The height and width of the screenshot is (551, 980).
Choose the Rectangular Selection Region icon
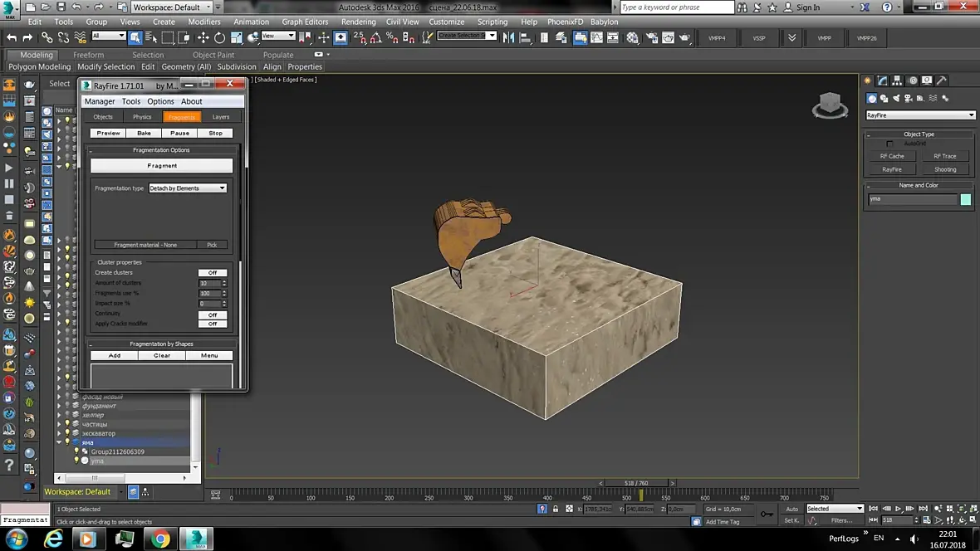click(168, 38)
